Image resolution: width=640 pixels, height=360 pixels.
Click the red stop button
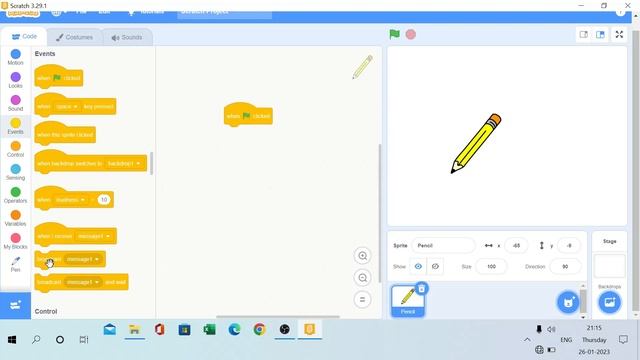click(x=411, y=34)
